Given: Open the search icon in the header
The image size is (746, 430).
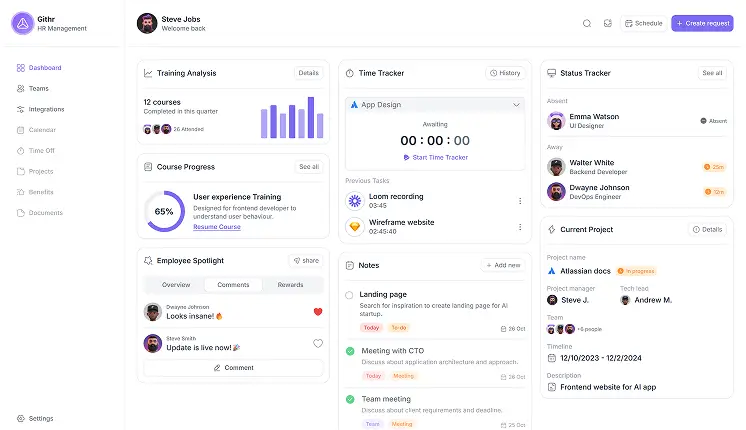Looking at the screenshot, I should point(587,23).
